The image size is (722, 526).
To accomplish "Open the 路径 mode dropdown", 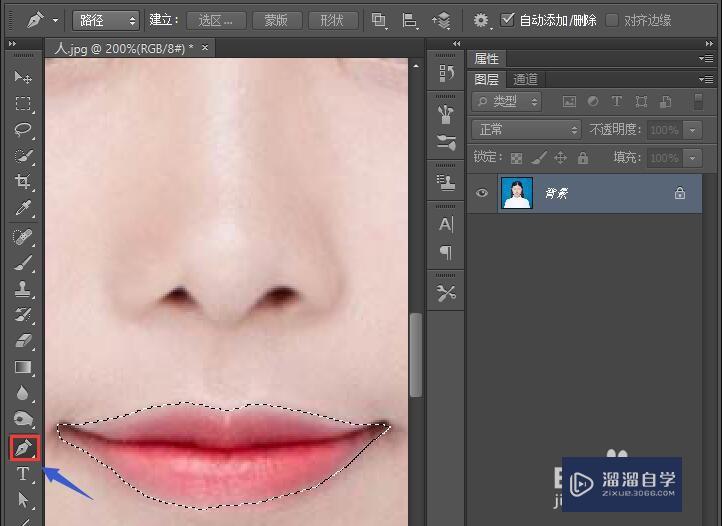I will (x=105, y=20).
